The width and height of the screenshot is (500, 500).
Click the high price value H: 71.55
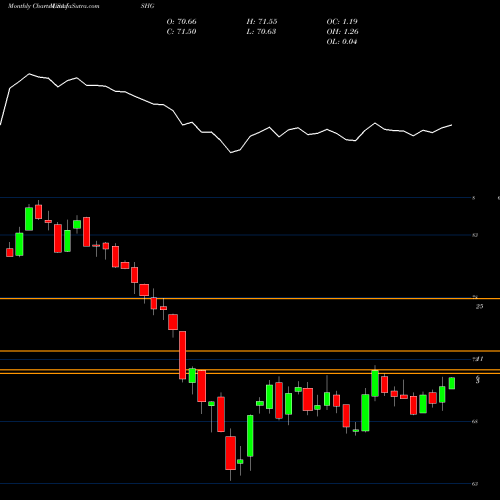tap(262, 22)
